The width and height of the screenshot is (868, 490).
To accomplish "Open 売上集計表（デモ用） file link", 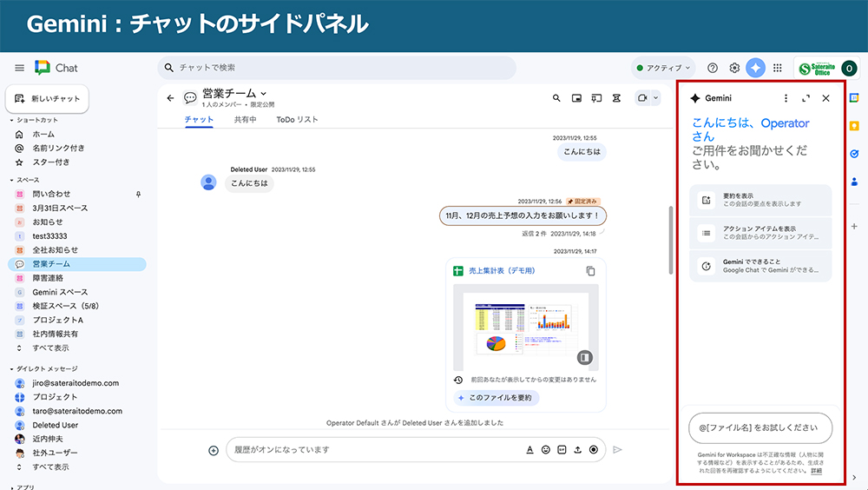I will 502,271.
